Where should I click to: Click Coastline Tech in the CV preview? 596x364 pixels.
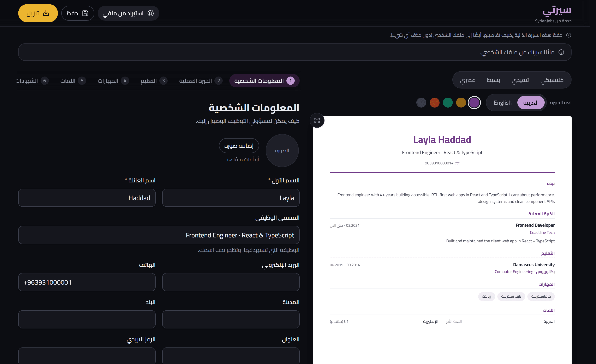[542, 232]
